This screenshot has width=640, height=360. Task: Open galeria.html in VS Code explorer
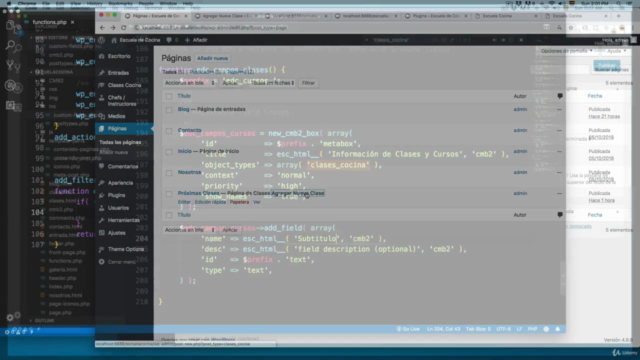(x=62, y=269)
